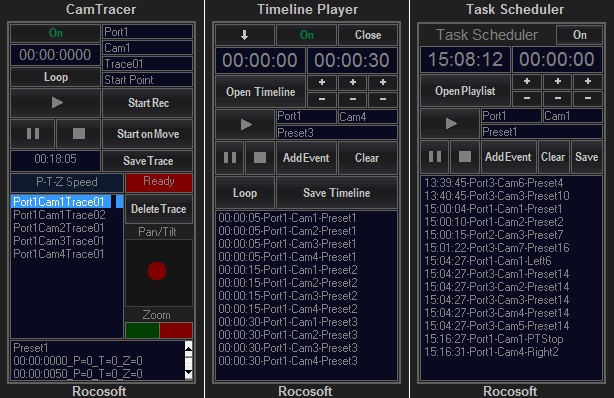Open CamTracer Cam1 selector
The width and height of the screenshot is (614, 398).
click(148, 48)
